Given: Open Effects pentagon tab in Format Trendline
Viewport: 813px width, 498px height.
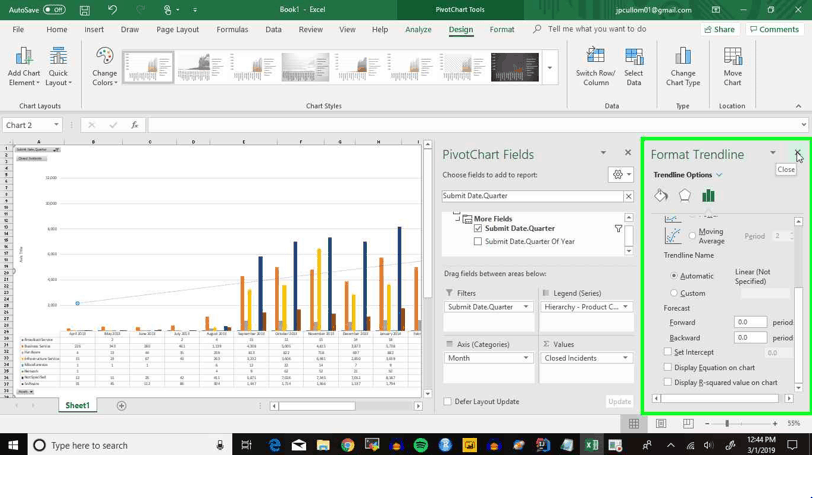Looking at the screenshot, I should point(684,196).
